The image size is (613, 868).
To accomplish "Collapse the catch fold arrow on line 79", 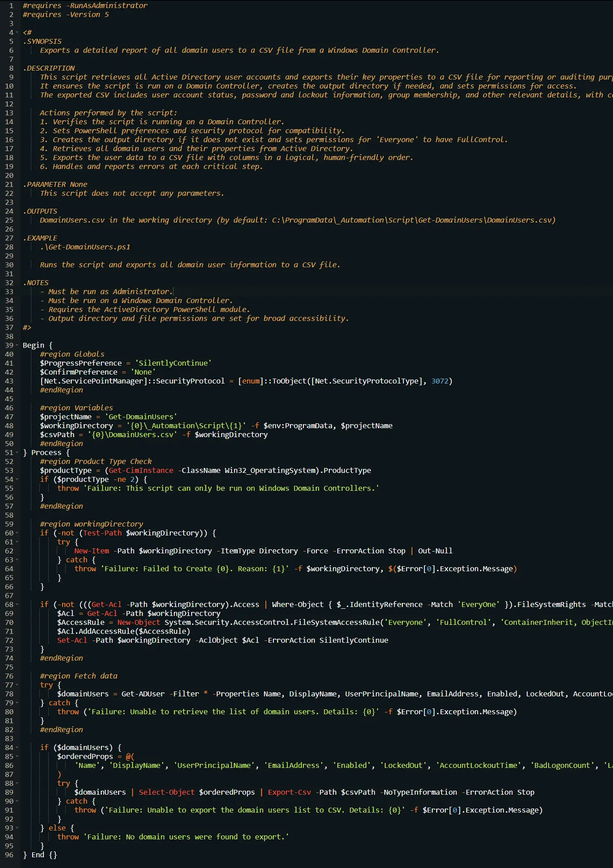I will (x=17, y=703).
